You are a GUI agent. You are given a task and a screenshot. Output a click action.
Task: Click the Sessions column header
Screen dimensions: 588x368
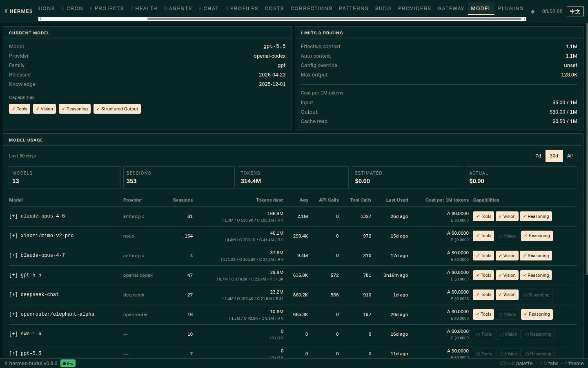pos(183,200)
